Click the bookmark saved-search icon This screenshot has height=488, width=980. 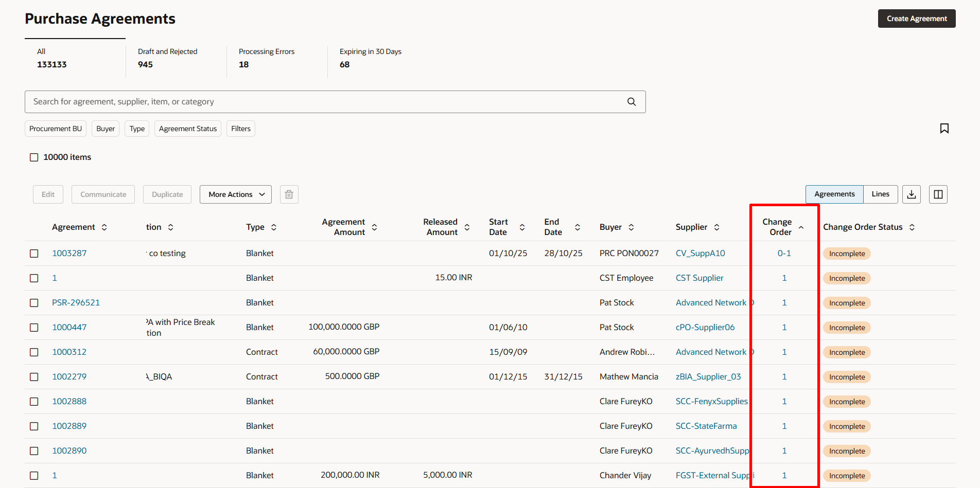point(944,128)
